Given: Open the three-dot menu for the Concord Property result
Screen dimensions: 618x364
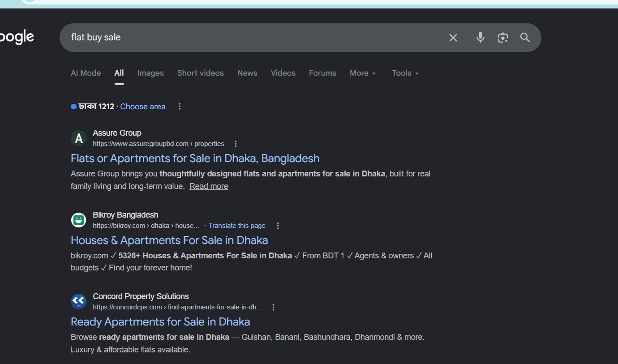Looking at the screenshot, I should [x=274, y=307].
